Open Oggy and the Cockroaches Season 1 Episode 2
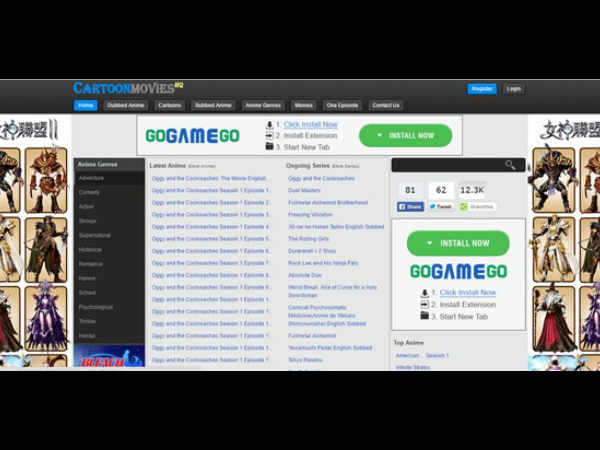 tap(211, 202)
